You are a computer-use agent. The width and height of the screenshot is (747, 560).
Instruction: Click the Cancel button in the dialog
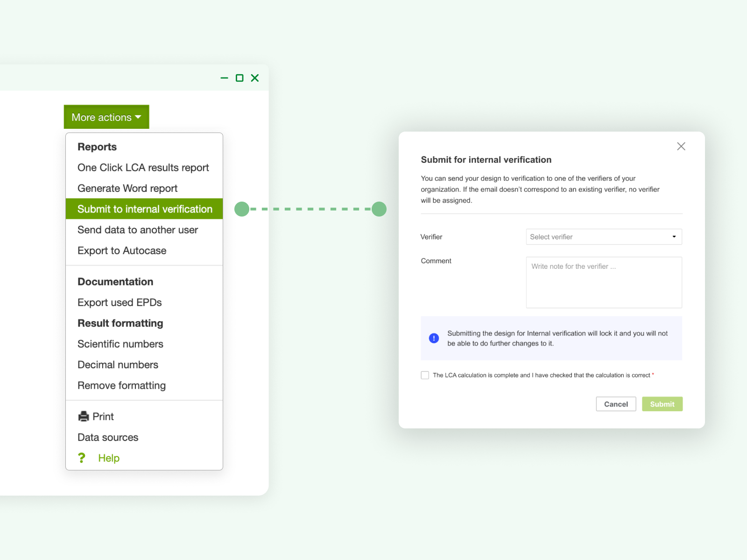point(616,404)
